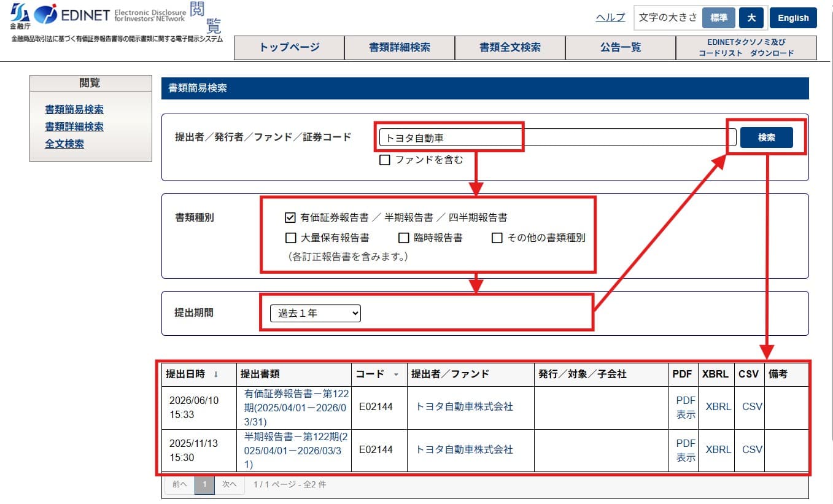This screenshot has width=833, height=504.
Task: Open the トップページ tab
Action: 289,48
